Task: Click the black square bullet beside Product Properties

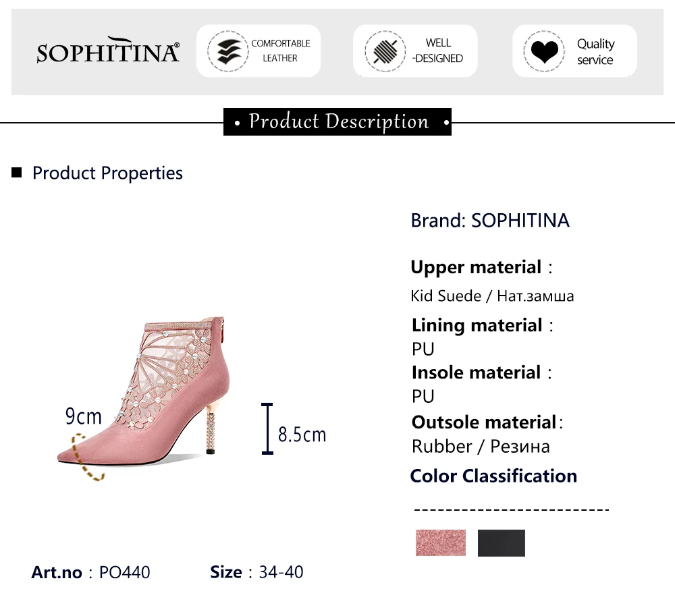Action: (17, 173)
